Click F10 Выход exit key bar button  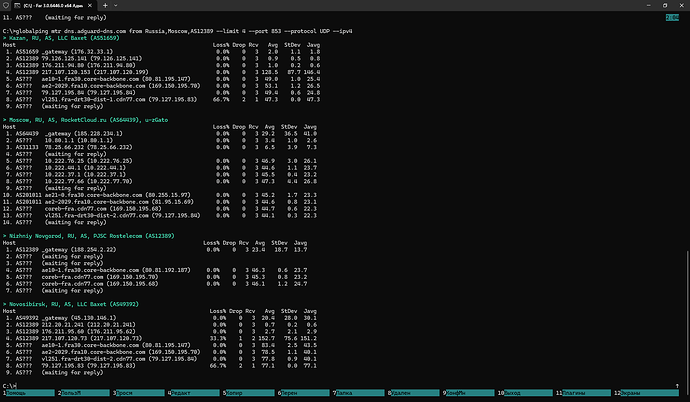click(x=525, y=393)
